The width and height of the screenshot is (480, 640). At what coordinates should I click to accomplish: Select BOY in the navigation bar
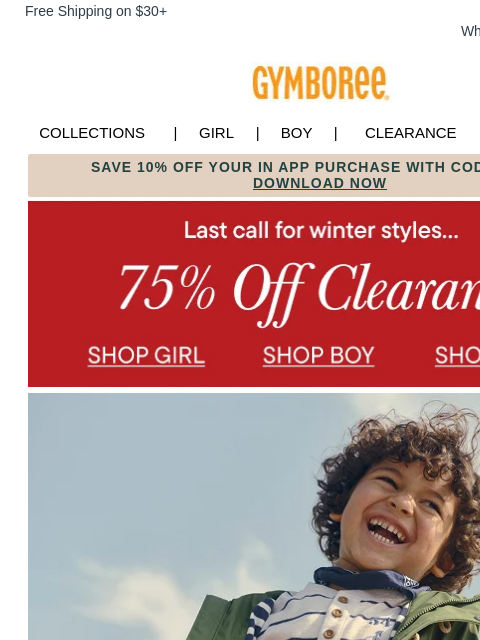tap(296, 133)
